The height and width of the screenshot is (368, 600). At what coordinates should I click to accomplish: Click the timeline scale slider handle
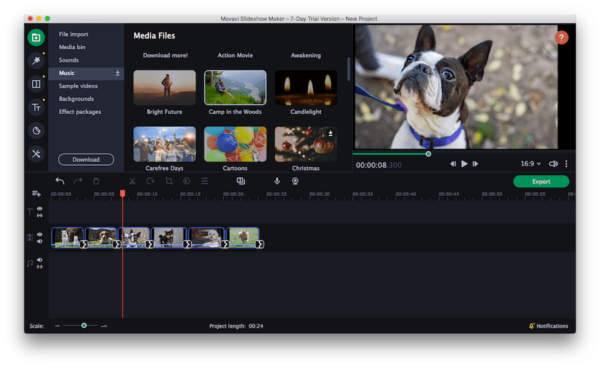coord(84,326)
